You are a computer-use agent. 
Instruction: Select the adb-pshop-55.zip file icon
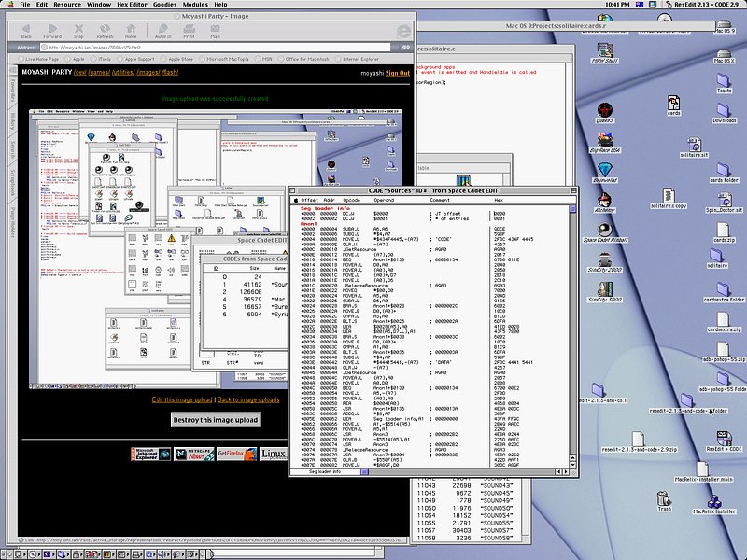724,349
